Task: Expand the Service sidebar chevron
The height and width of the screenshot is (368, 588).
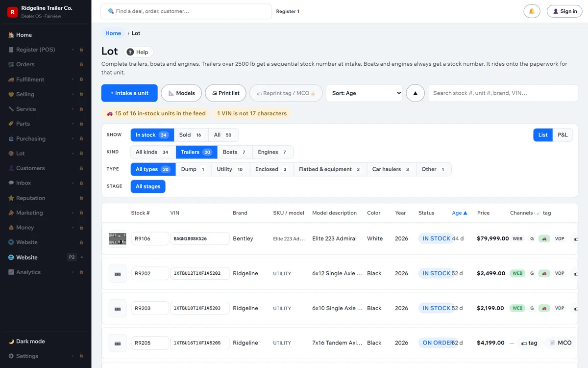Action: click(73, 109)
